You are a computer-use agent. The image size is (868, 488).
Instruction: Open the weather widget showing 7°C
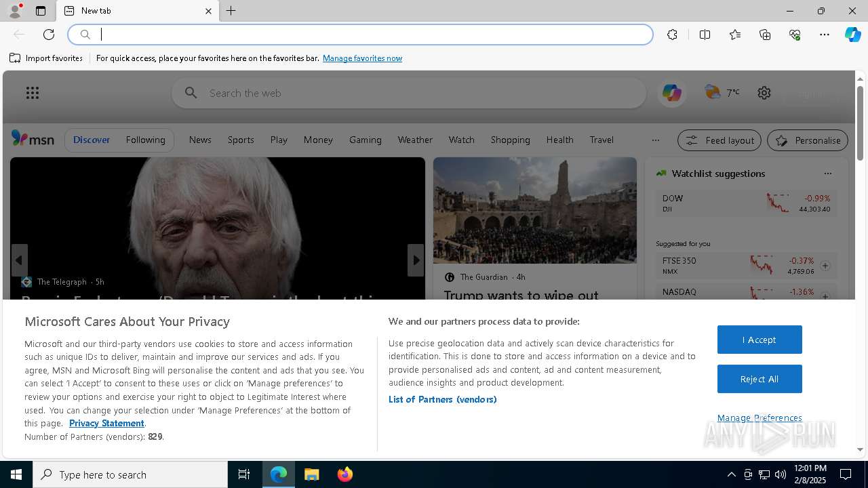click(x=722, y=92)
